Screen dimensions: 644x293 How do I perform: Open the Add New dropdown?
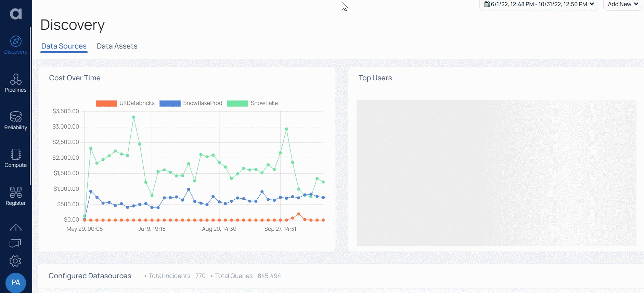click(x=623, y=4)
